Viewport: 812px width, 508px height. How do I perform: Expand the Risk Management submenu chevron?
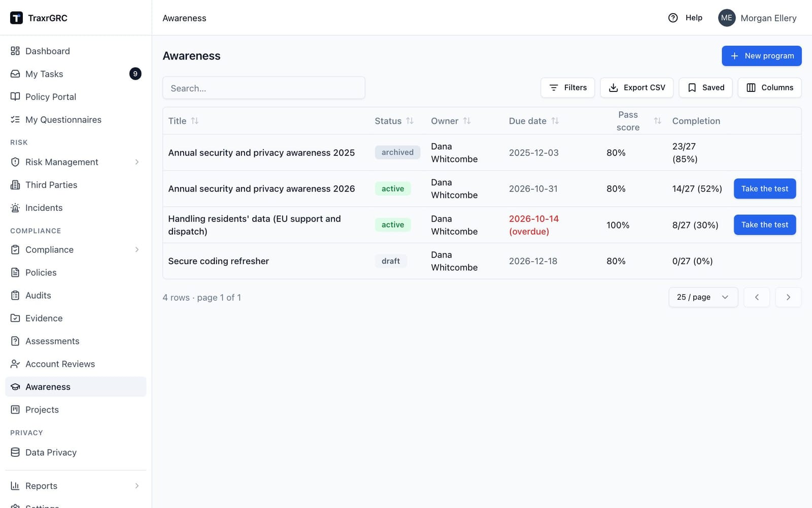137,162
